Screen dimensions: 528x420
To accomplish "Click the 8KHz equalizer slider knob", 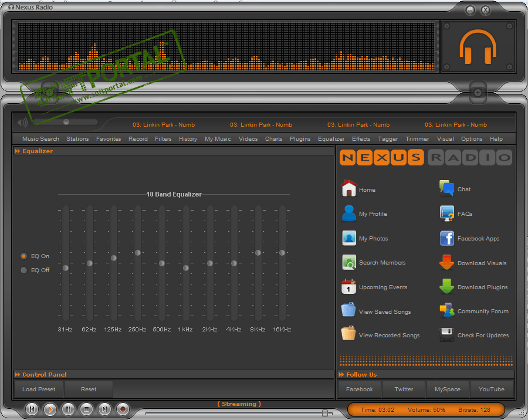I will pos(258,253).
